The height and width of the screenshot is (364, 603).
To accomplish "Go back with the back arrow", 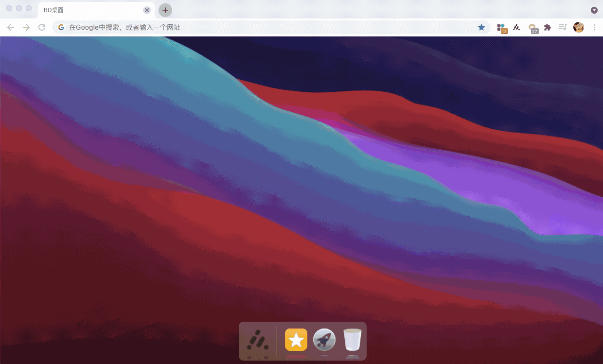I will (x=11, y=27).
